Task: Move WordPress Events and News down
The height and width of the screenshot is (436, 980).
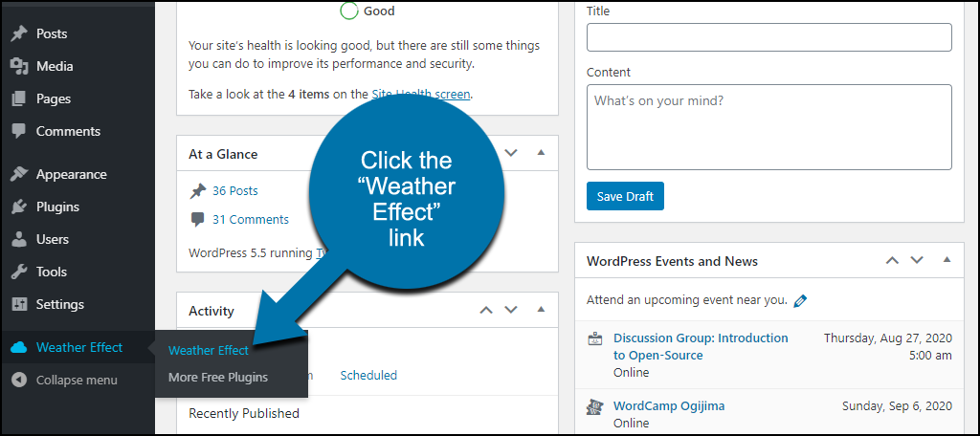Action: pos(917,260)
